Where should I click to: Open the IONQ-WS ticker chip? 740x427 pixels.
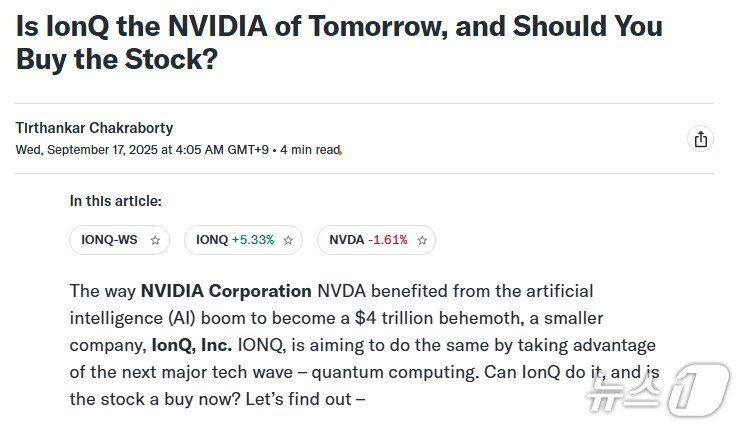pyautogui.click(x=109, y=240)
